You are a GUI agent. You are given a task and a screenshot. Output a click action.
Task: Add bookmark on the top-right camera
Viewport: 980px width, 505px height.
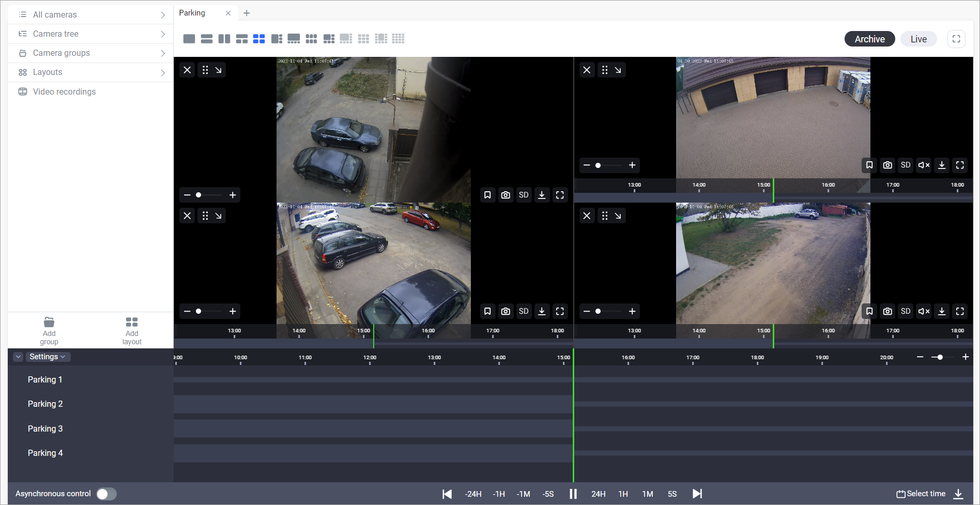point(869,165)
